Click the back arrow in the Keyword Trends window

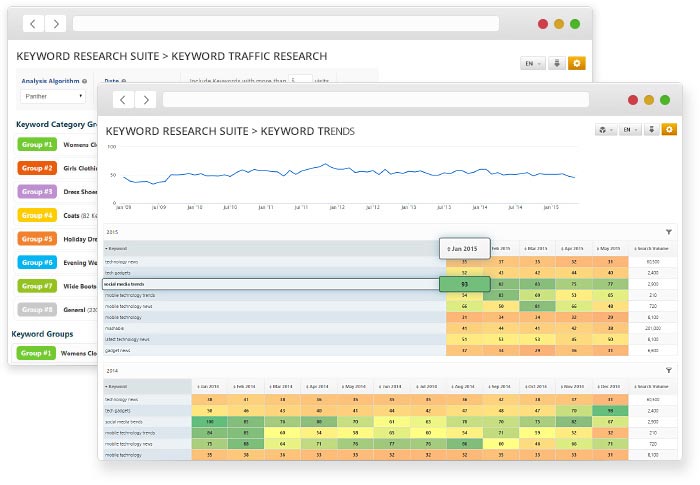click(124, 100)
